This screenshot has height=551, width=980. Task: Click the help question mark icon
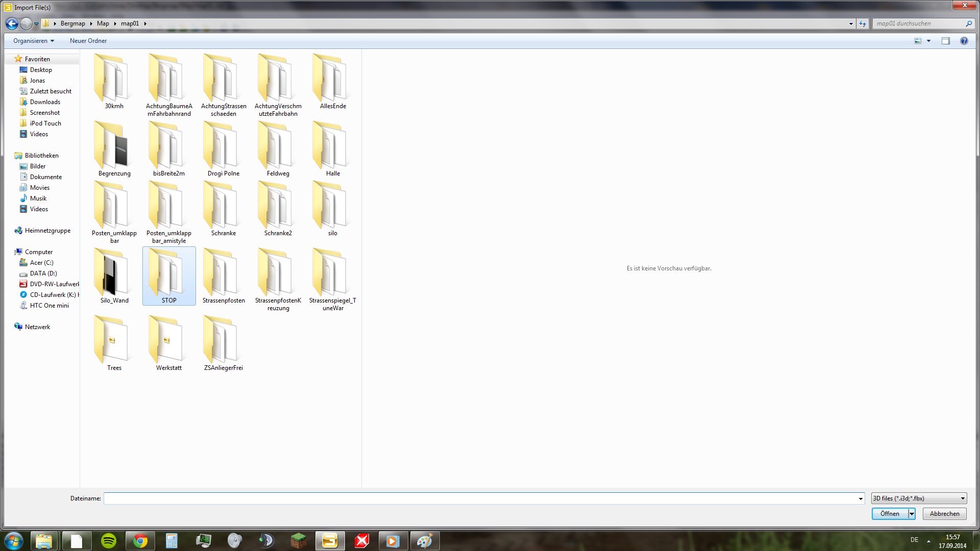964,41
